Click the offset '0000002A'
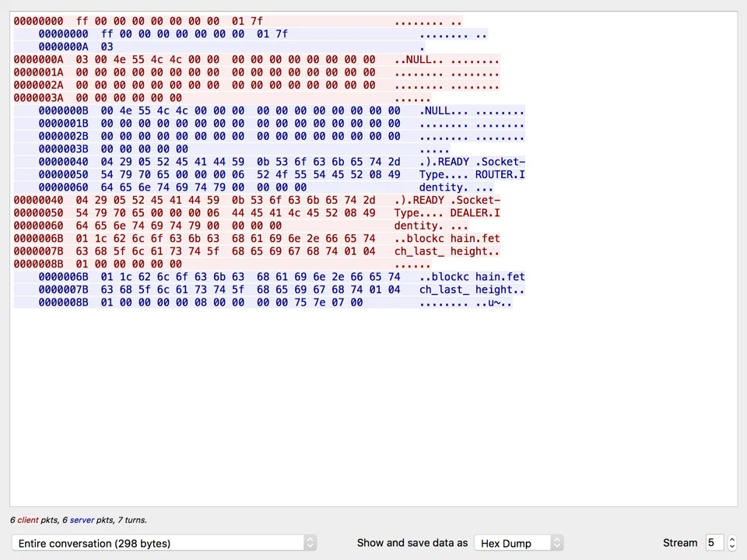 (x=39, y=86)
